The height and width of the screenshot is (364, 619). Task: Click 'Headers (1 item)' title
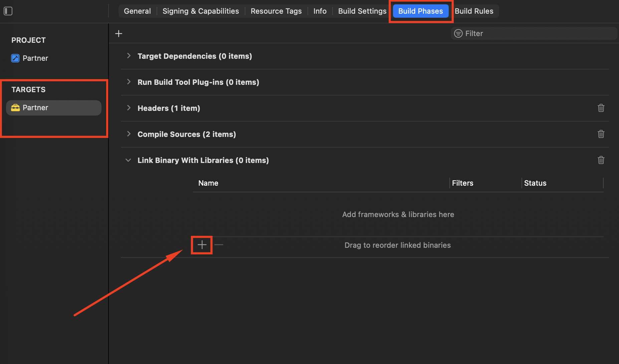coord(169,108)
